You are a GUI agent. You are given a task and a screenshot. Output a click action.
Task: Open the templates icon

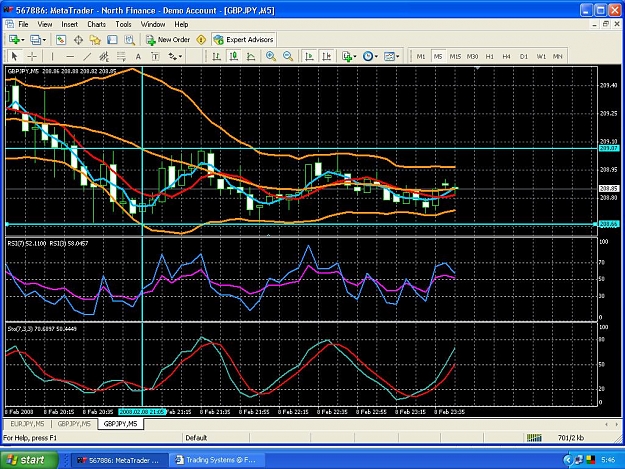(x=389, y=57)
